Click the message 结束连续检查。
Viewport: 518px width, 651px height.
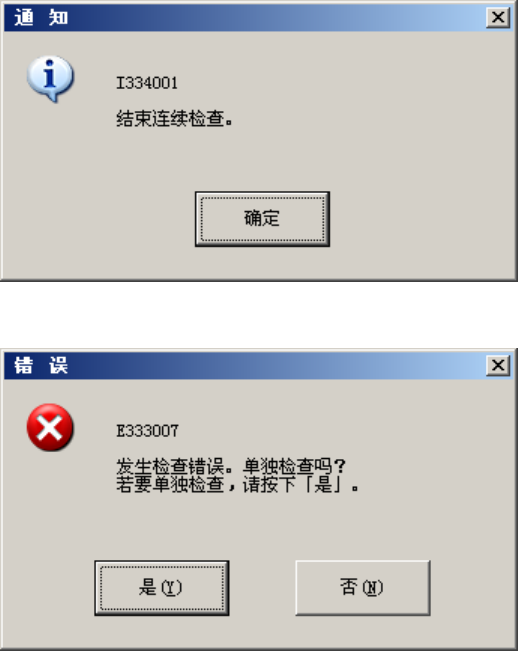(x=174, y=119)
